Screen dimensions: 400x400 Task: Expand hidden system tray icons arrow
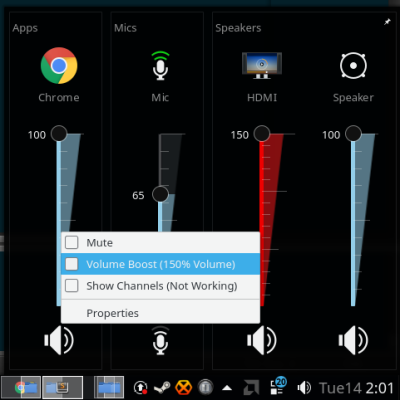[x=227, y=388]
